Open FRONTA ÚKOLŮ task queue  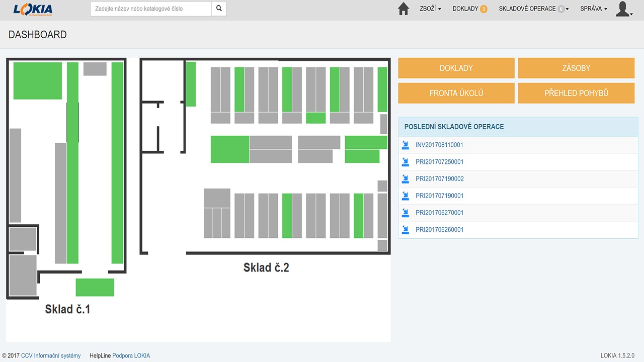pyautogui.click(x=456, y=93)
